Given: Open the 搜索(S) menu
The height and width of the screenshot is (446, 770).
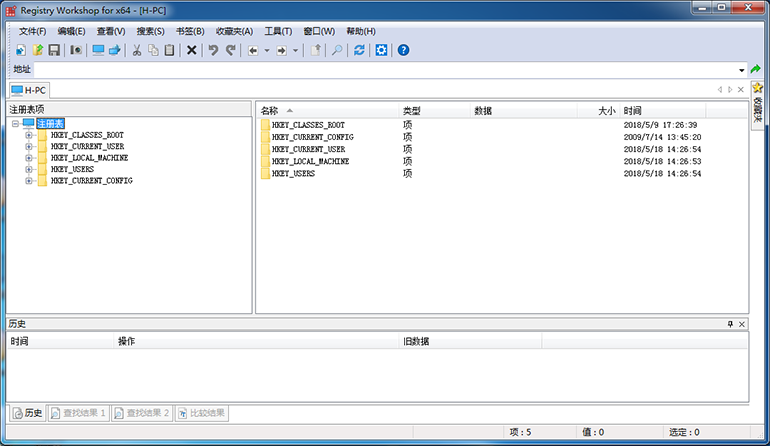Looking at the screenshot, I should click(150, 31).
